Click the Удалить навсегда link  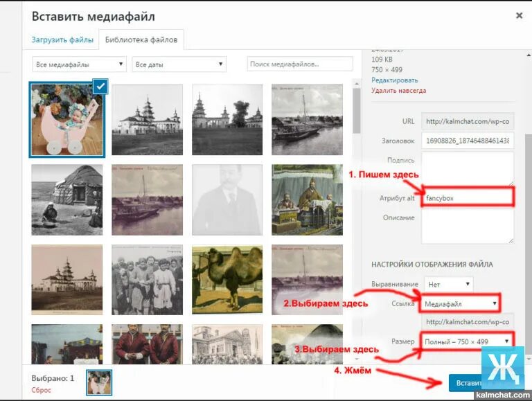tap(399, 91)
